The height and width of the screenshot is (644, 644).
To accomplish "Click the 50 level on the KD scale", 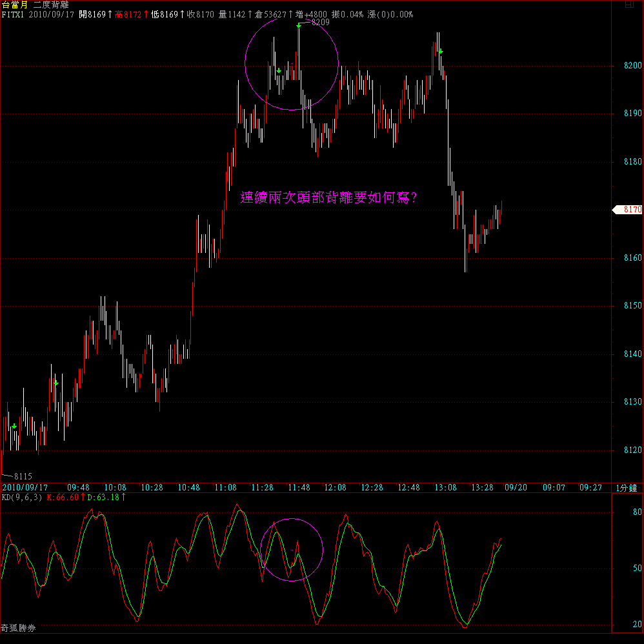I will click(x=637, y=569).
